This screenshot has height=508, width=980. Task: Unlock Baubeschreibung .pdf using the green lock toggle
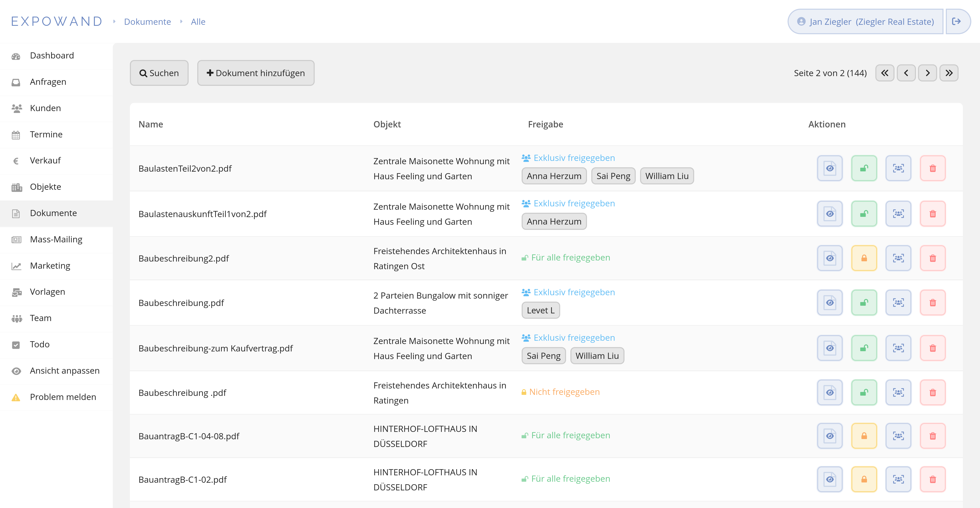coord(864,393)
